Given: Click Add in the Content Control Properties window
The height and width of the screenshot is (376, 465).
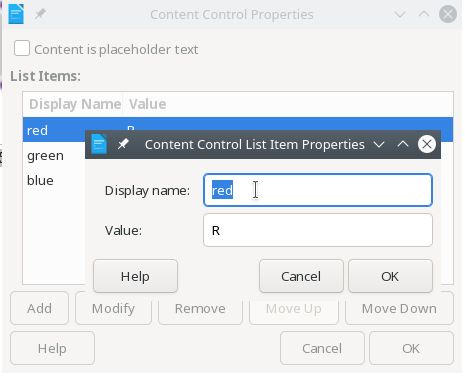Looking at the screenshot, I should (39, 308).
